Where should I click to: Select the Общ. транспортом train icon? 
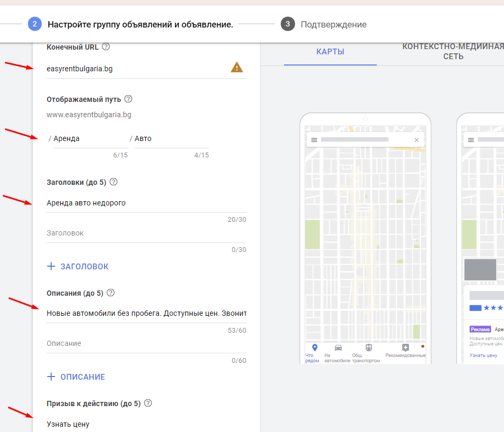pos(369,348)
